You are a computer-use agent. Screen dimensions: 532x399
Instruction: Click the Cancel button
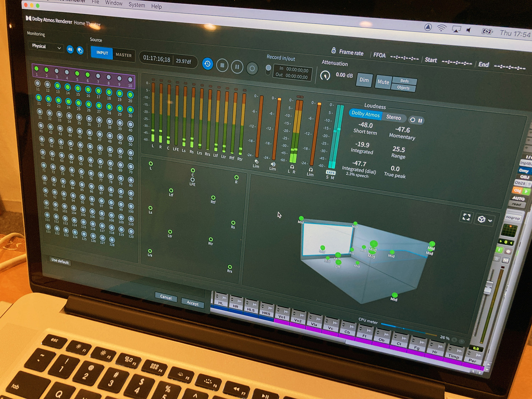coord(166,297)
